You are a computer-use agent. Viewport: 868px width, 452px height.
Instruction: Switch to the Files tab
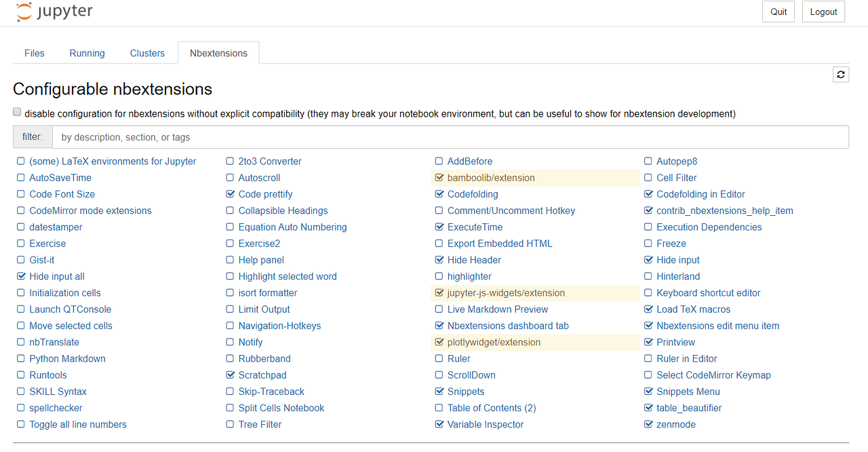tap(34, 52)
